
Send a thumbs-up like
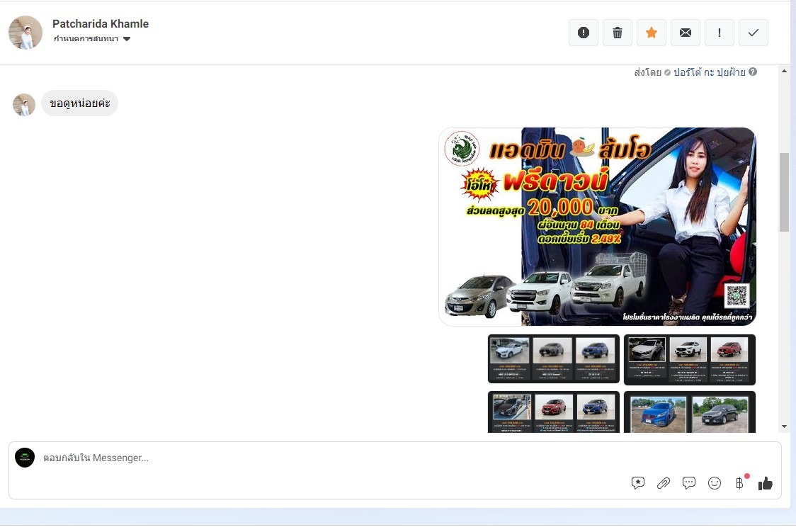766,483
